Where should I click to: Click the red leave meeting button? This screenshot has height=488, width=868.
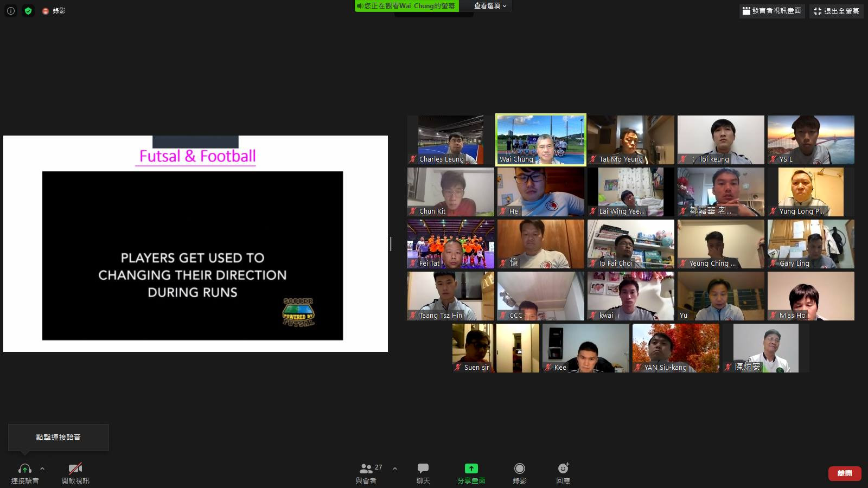844,473
